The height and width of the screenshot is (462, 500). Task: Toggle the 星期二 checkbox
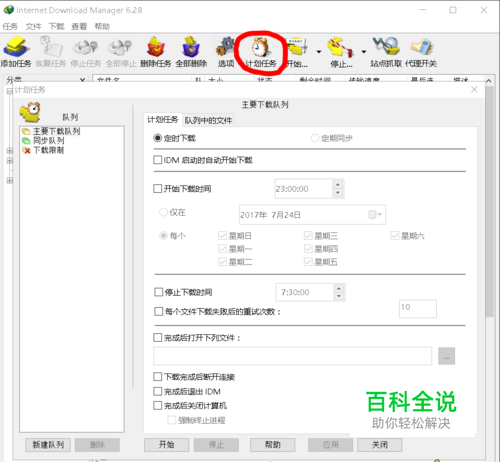pyautogui.click(x=222, y=262)
